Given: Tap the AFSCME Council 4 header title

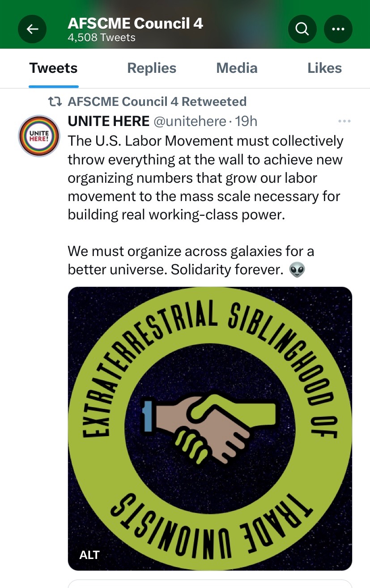Looking at the screenshot, I should point(135,24).
